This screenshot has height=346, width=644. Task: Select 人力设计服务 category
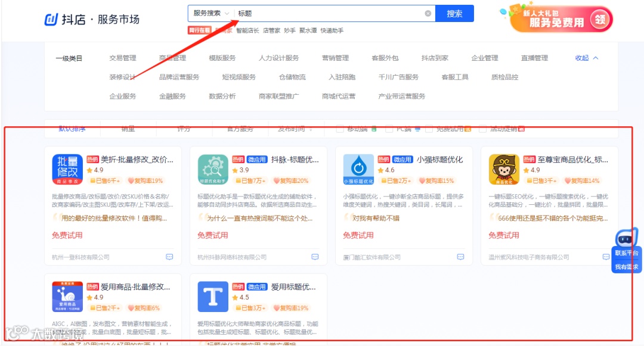pyautogui.click(x=278, y=58)
